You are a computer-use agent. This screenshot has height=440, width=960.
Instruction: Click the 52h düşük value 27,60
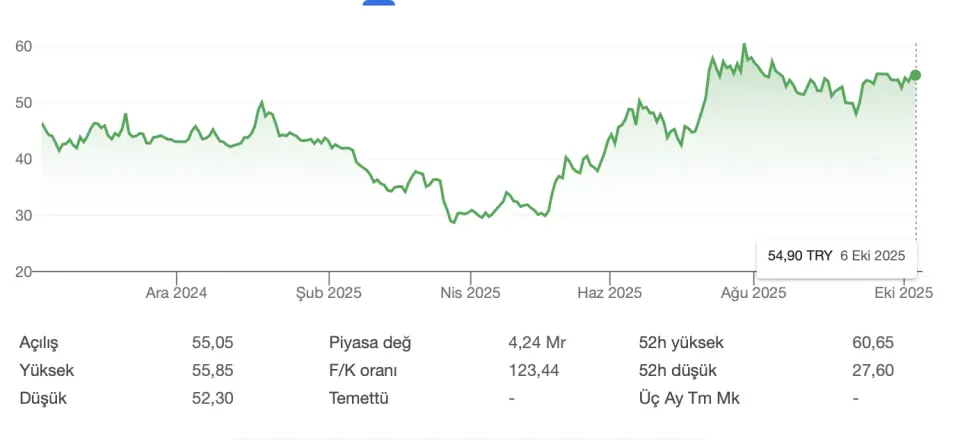[x=873, y=371]
